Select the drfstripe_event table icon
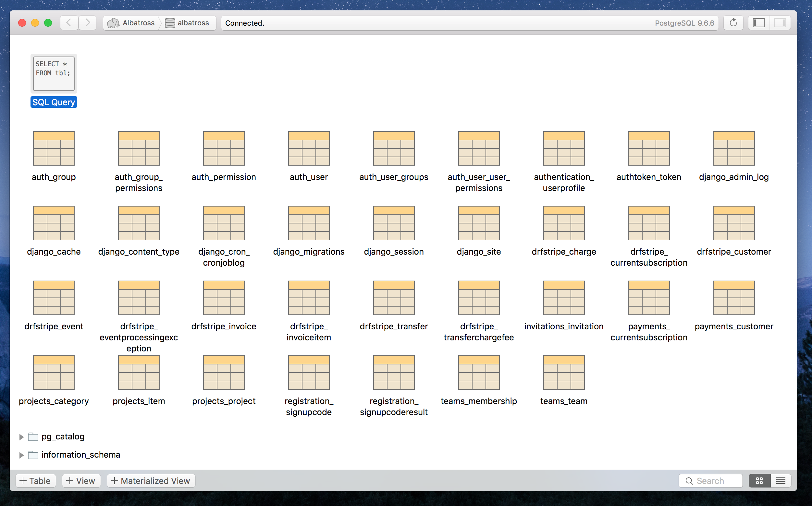Image resolution: width=812 pixels, height=506 pixels. 54,297
